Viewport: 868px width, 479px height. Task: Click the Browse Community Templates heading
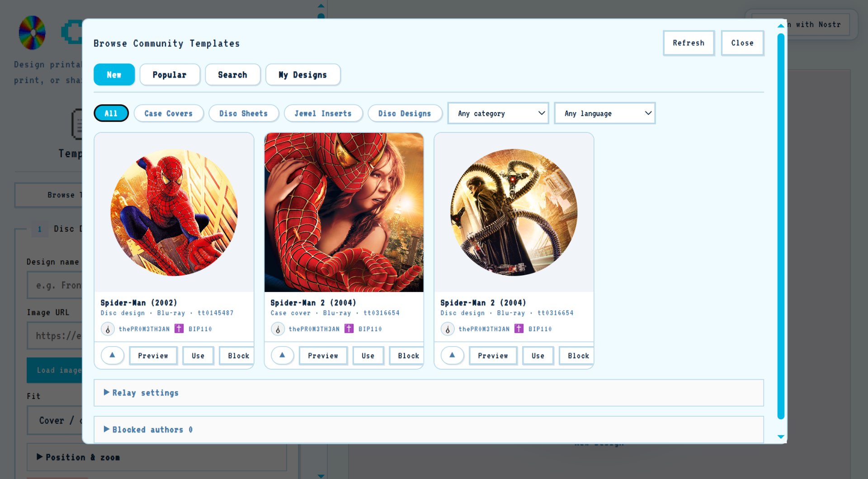pos(167,43)
